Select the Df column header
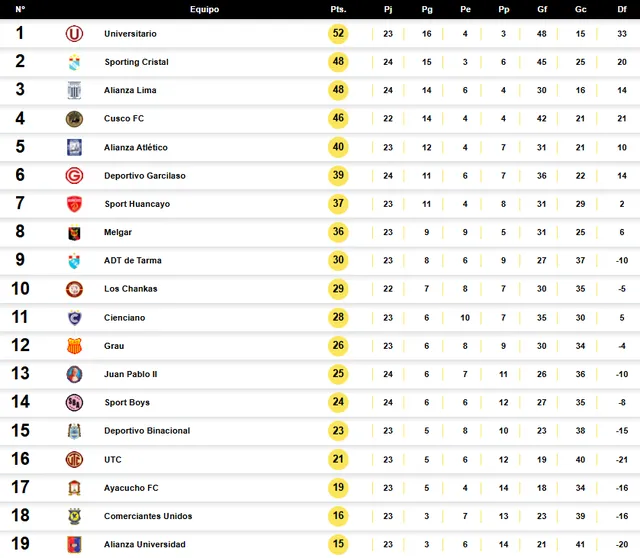Viewport: 640px width, 558px height. click(x=622, y=9)
